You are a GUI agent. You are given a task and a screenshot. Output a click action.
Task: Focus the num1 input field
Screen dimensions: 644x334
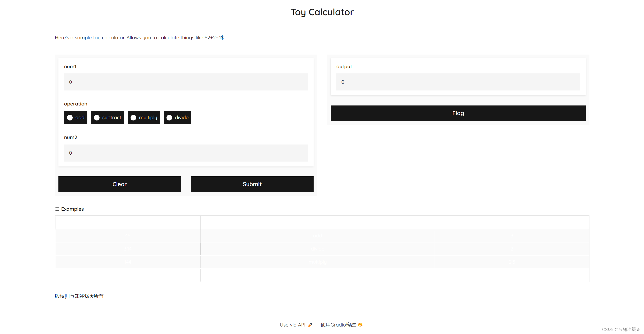pyautogui.click(x=186, y=82)
